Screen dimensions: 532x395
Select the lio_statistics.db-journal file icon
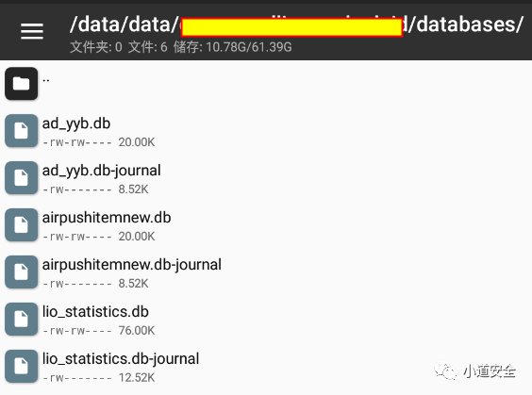[x=22, y=366]
